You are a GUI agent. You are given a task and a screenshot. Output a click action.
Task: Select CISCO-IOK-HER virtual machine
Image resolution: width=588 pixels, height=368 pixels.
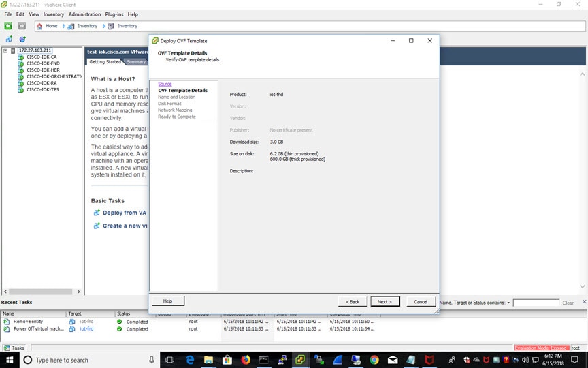pos(43,70)
